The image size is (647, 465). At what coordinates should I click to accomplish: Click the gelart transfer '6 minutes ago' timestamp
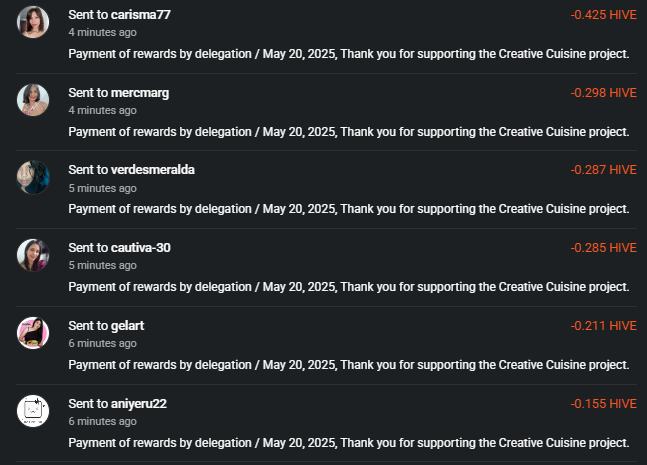(x=102, y=343)
